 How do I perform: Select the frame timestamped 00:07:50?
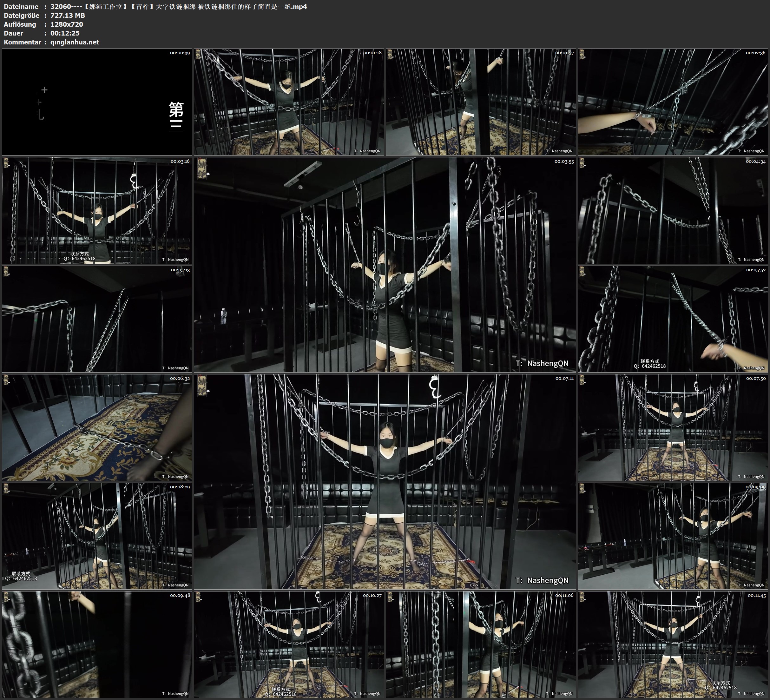click(x=673, y=427)
